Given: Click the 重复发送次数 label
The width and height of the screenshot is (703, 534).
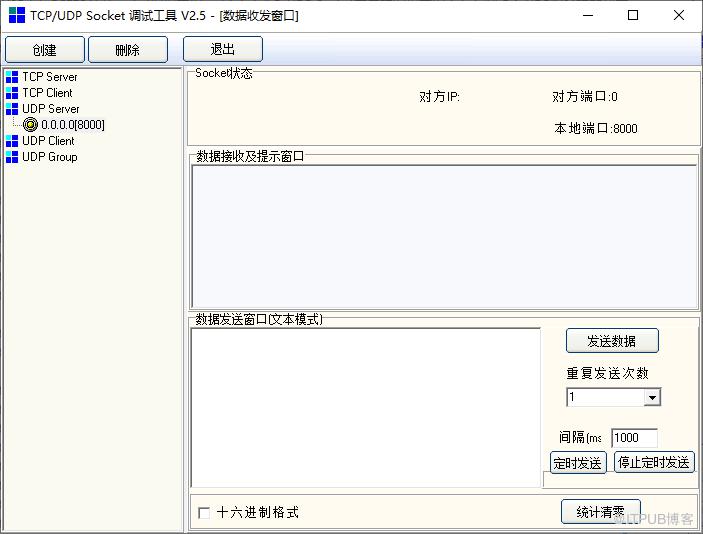Looking at the screenshot, I should tap(608, 373).
